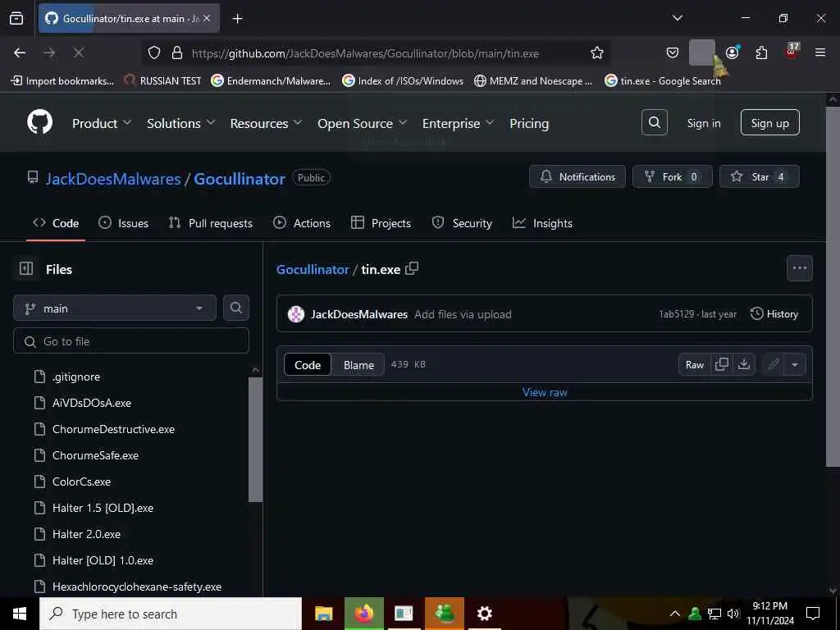Click the GitHub logo icon
840x630 pixels.
coord(39,122)
